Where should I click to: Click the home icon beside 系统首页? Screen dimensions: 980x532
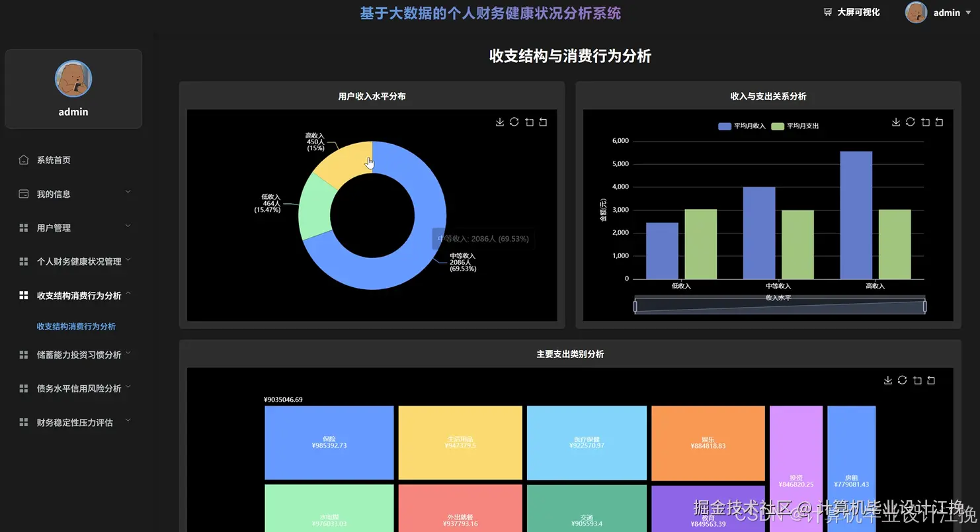pyautogui.click(x=24, y=159)
